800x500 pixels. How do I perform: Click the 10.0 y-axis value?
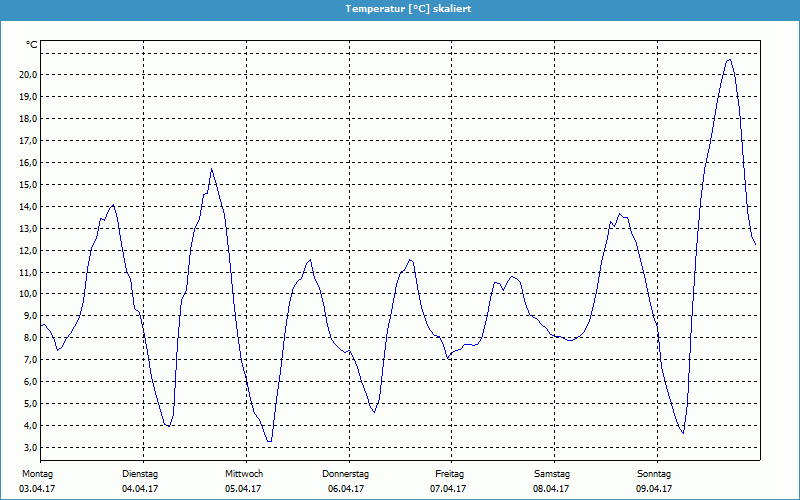pyautogui.click(x=27, y=294)
